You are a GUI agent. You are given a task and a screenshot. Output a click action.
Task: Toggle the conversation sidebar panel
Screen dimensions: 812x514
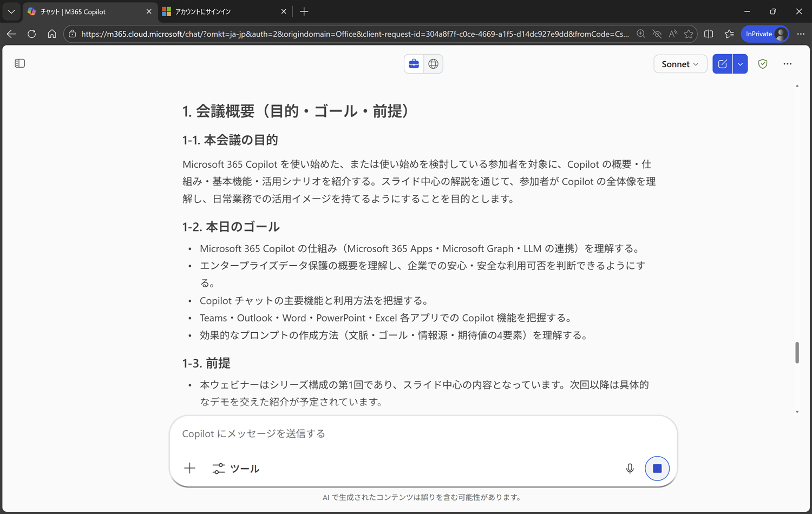19,63
